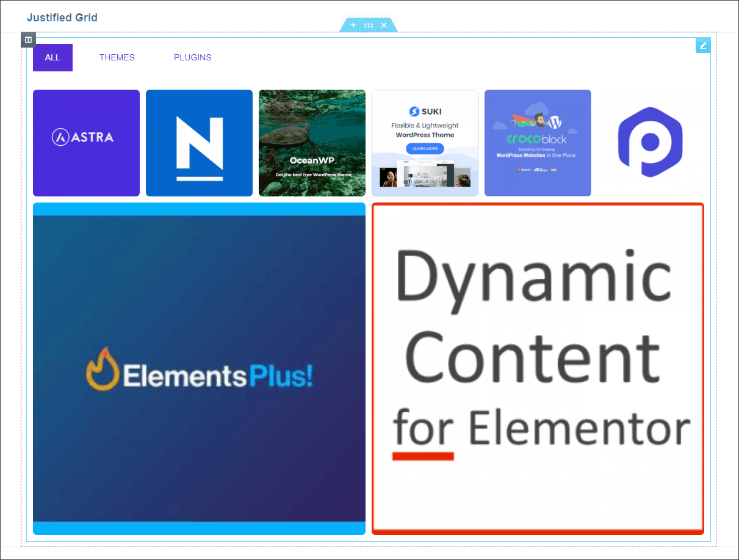The width and height of the screenshot is (739, 560).
Task: Open the ElementsPlus! gallery image
Action: 199,368
